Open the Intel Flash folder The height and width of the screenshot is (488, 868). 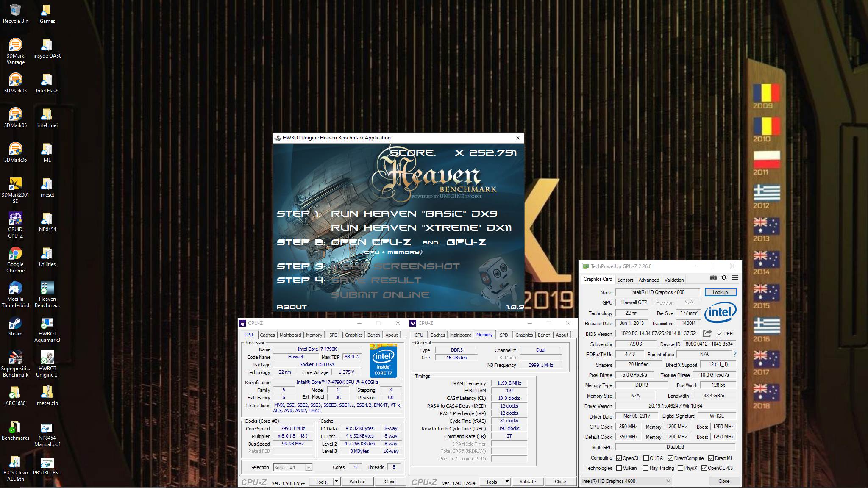tap(47, 83)
